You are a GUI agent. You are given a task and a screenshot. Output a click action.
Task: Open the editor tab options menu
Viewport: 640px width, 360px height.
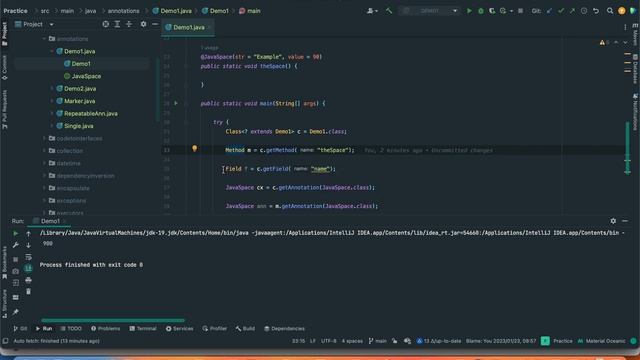625,27
